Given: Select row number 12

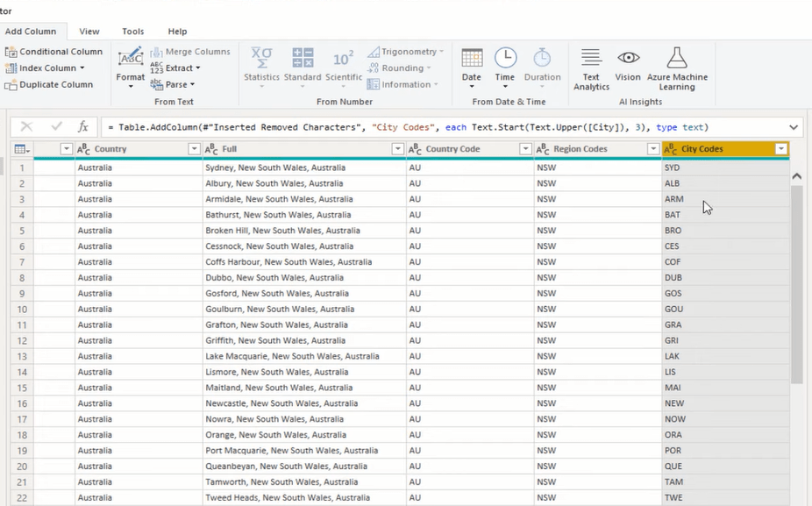Looking at the screenshot, I should click(x=22, y=341).
